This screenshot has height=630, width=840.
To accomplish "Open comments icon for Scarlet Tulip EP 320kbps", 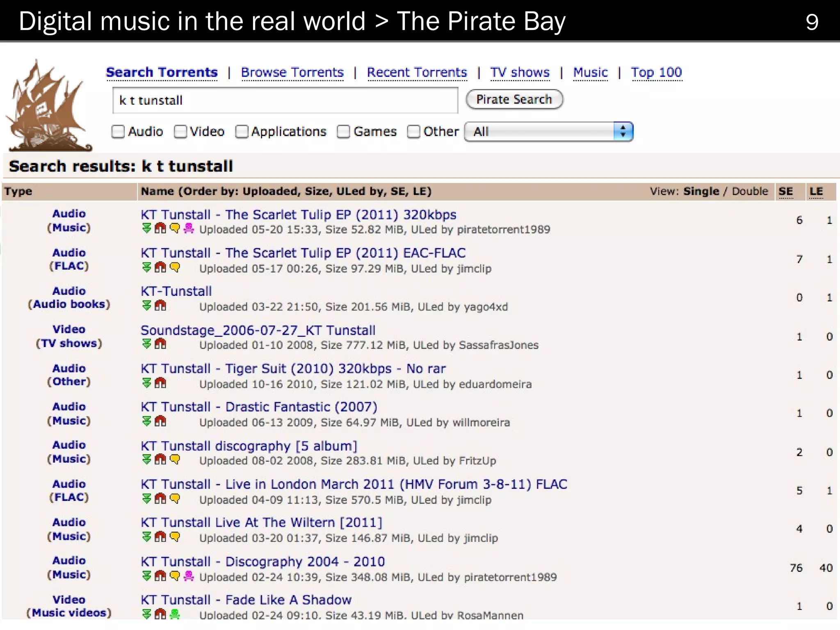I will [175, 228].
